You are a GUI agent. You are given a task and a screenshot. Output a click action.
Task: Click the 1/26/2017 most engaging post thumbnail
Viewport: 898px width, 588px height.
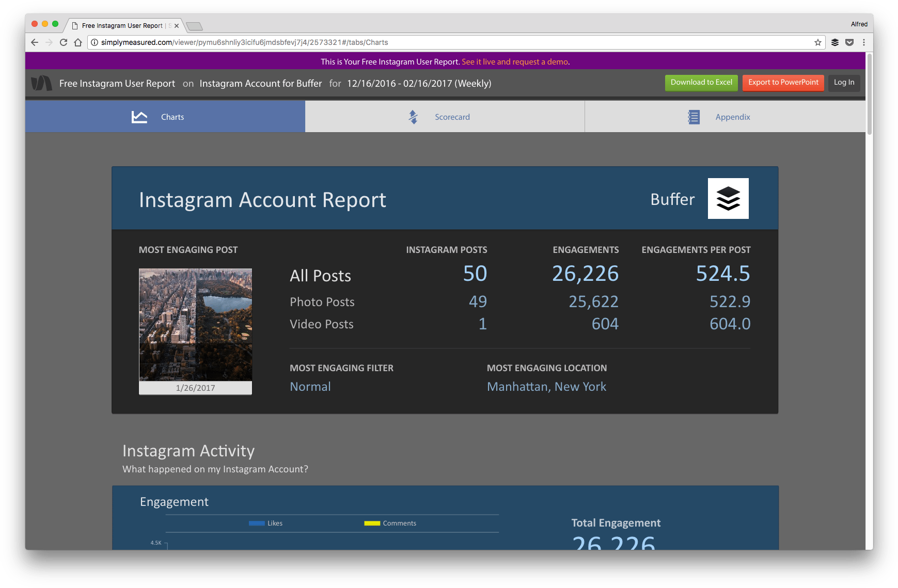195,330
